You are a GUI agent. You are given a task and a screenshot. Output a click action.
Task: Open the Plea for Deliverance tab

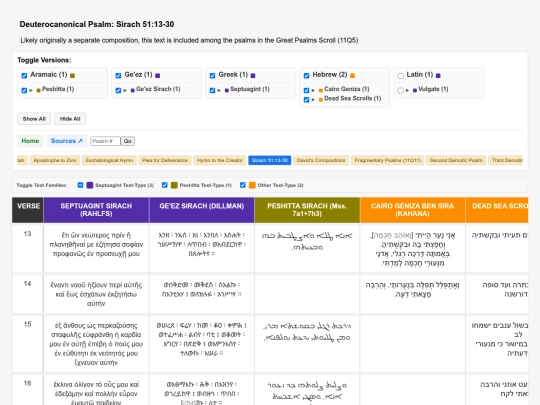tap(165, 160)
